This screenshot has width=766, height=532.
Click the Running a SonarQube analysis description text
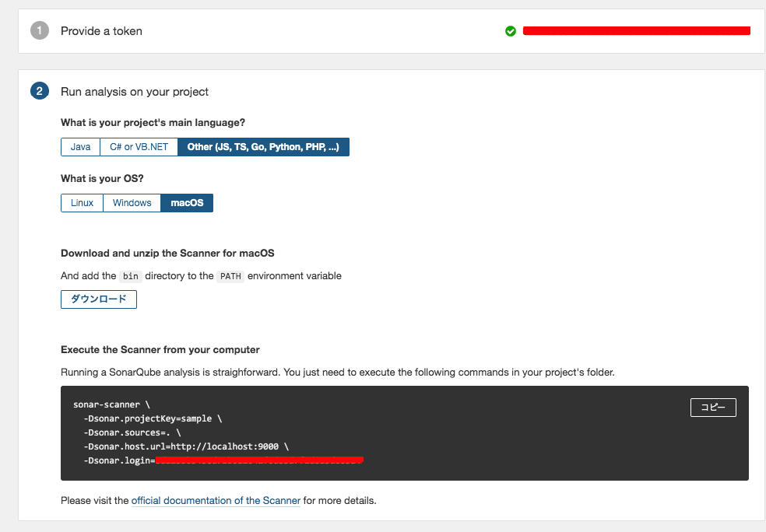coord(338,373)
